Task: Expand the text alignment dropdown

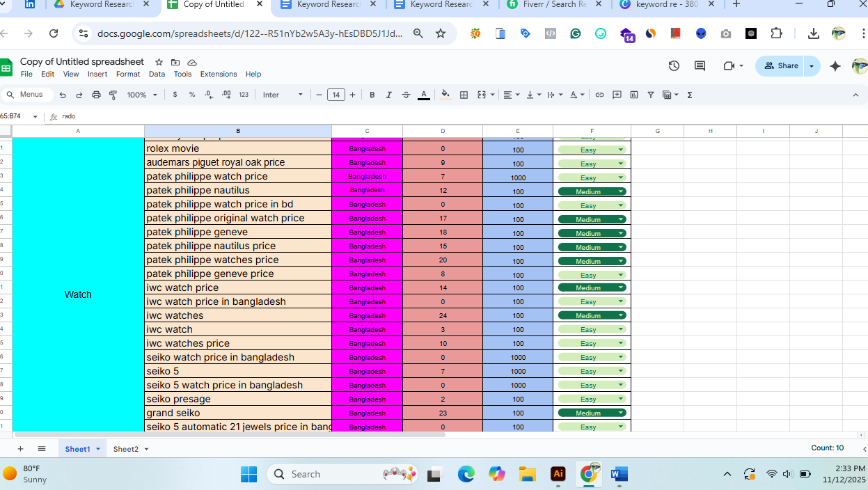Action: 519,95
